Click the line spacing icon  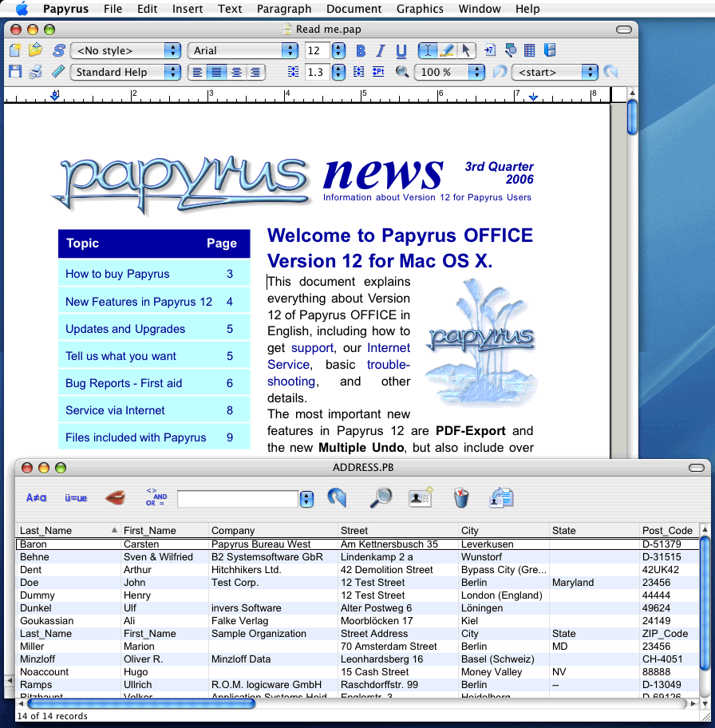pos(293,72)
